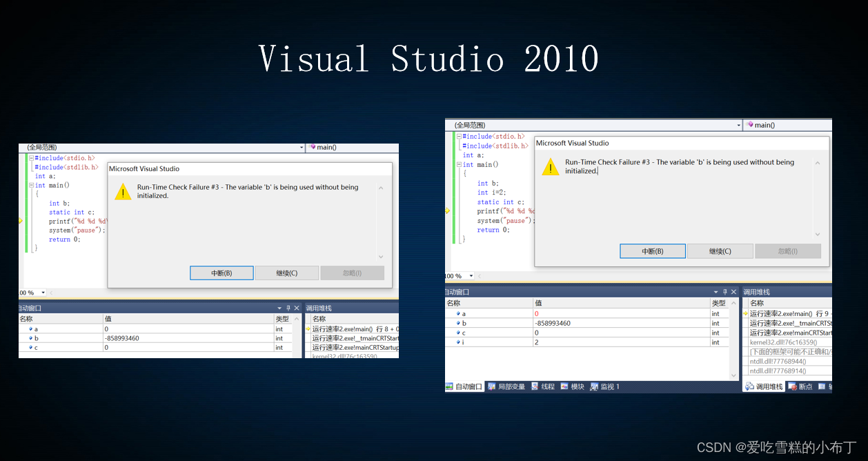The image size is (868, 461).
Task: Open the main() member dropdown in left screenshot
Action: pos(353,148)
